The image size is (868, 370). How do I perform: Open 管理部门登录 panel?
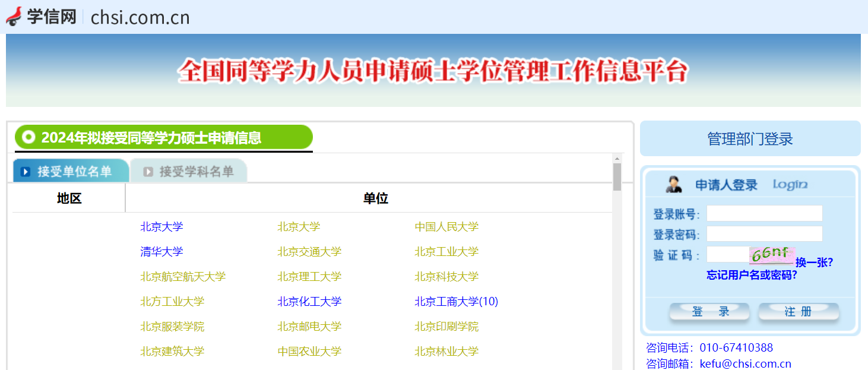(750, 139)
